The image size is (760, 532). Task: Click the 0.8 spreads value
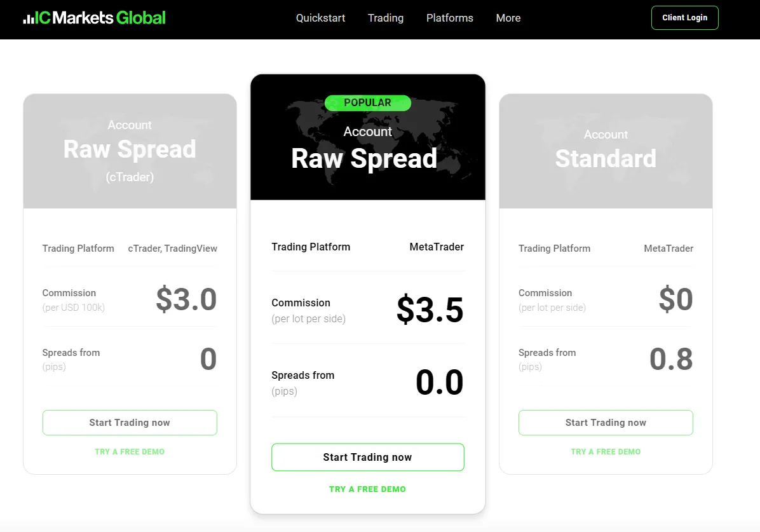click(671, 359)
